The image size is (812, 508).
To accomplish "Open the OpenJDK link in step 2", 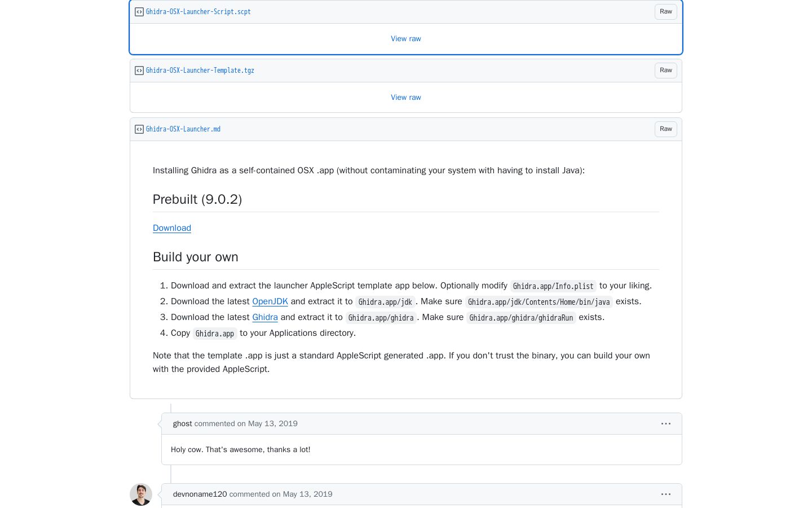I will [x=270, y=301].
